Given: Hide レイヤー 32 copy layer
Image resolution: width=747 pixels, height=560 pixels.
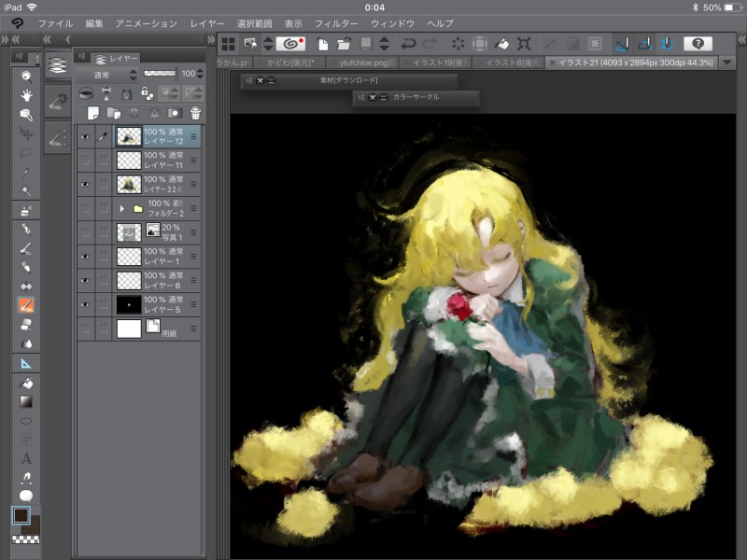Looking at the screenshot, I should pyautogui.click(x=85, y=184).
